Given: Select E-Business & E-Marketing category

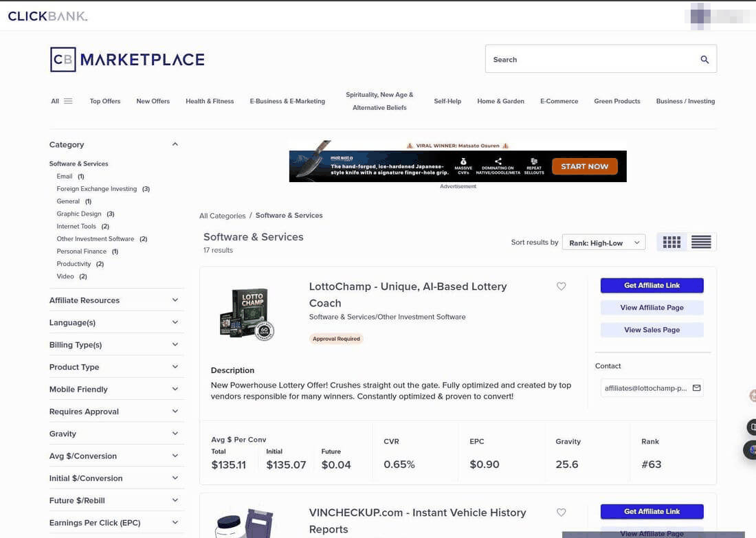Looking at the screenshot, I should pos(287,101).
